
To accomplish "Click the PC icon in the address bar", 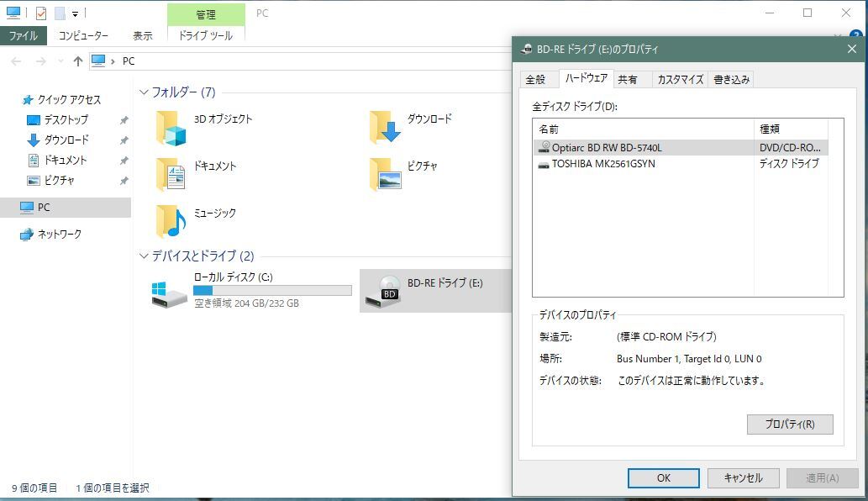I will (98, 61).
